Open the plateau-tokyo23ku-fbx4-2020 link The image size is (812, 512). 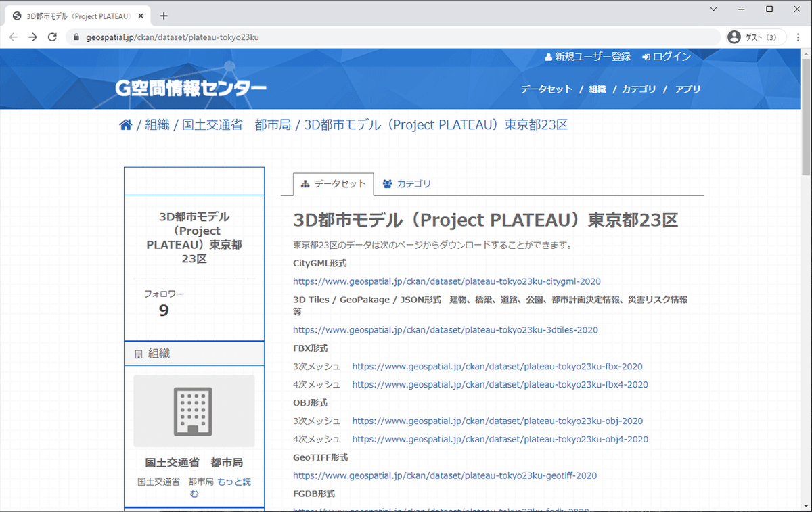[500, 385]
